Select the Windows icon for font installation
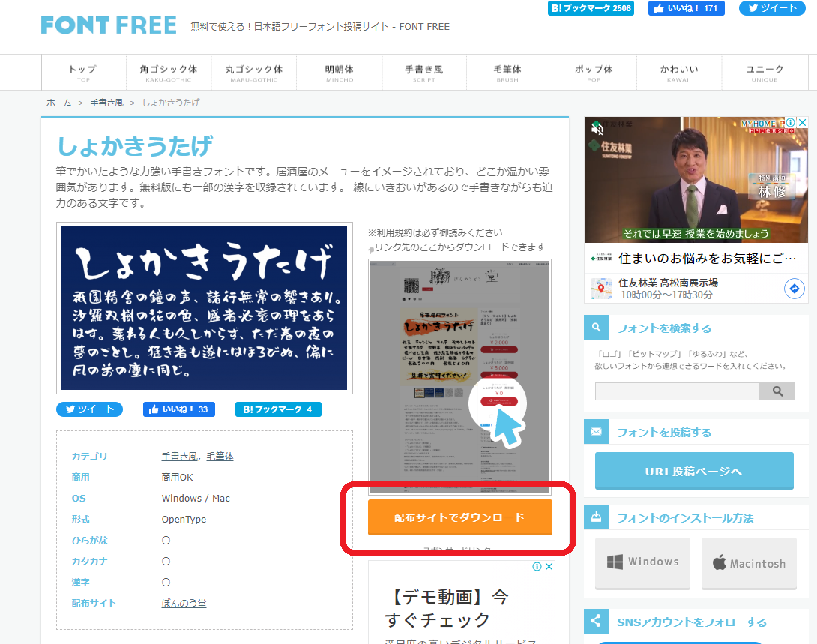 (642, 562)
